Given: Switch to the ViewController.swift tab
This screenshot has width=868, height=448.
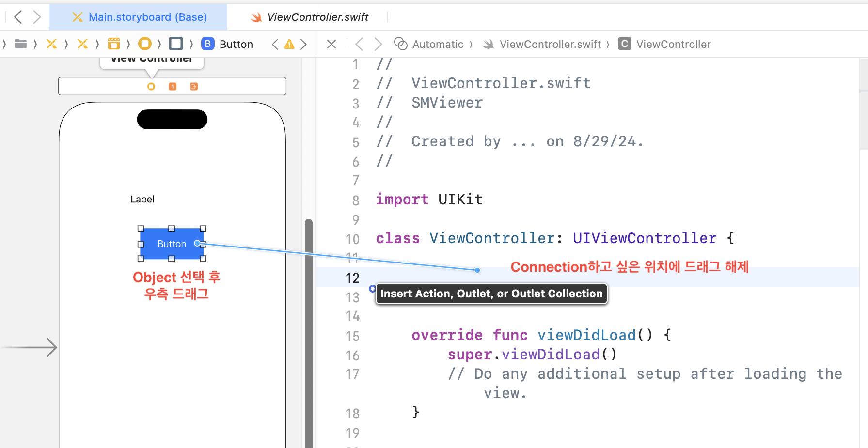Looking at the screenshot, I should click(310, 17).
